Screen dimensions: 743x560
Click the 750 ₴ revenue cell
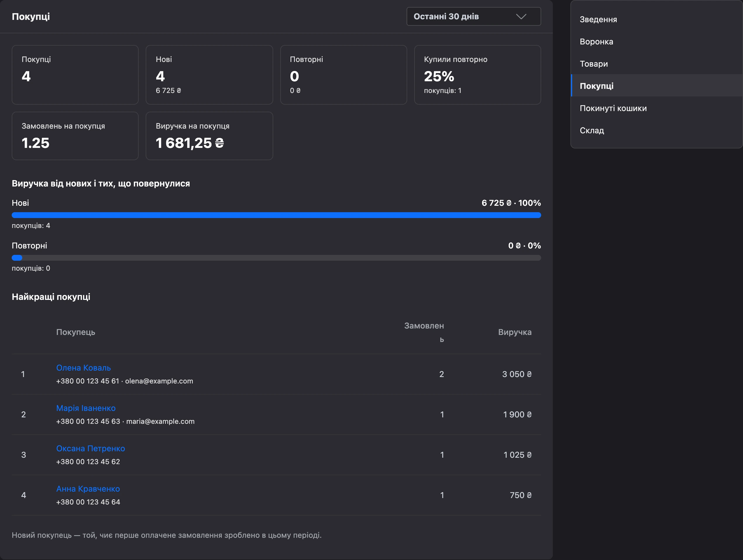(521, 495)
